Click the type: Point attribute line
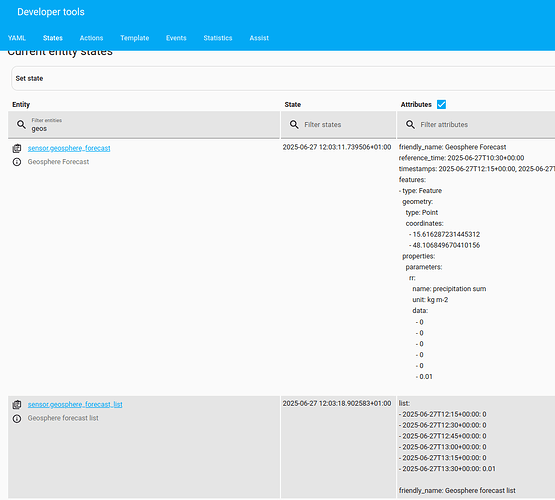The image size is (555, 500). 422,213
